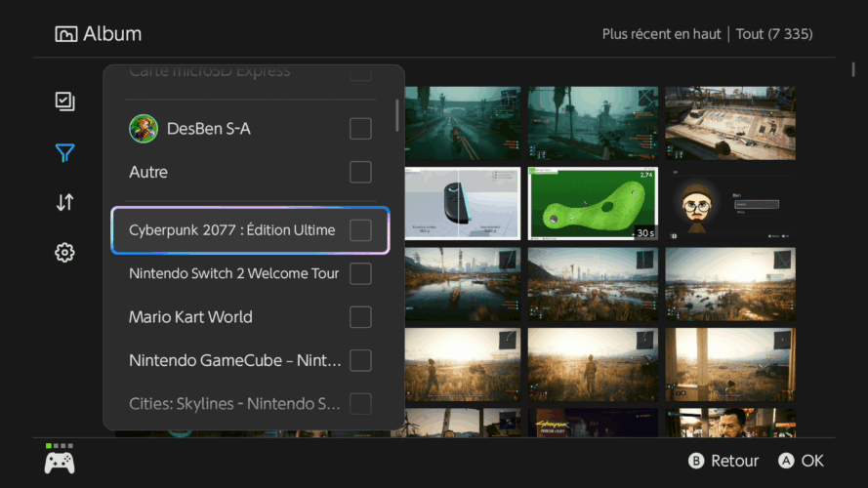The width and height of the screenshot is (868, 488).
Task: Open the green golf course 30 s video
Action: (593, 204)
